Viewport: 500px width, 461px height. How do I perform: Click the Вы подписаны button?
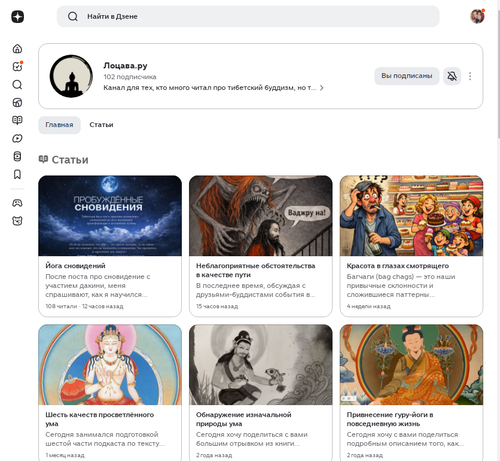coord(407,76)
